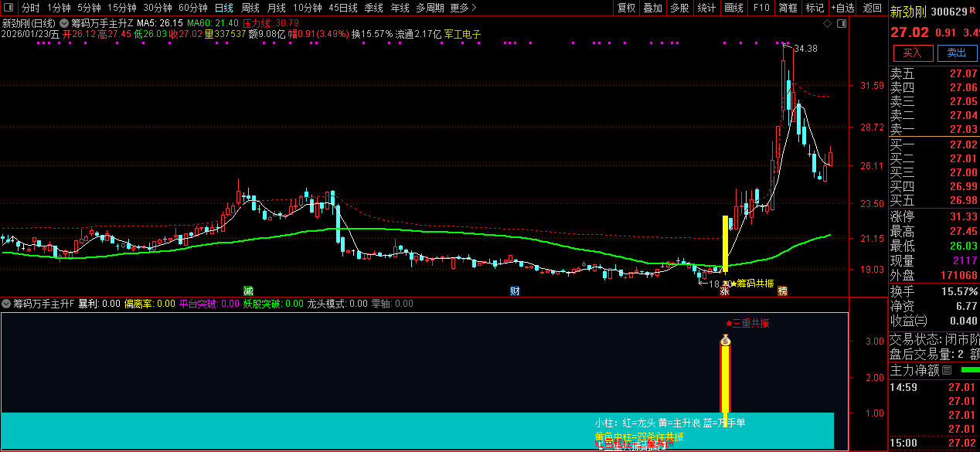This screenshot has width=980, height=452.
Task: Click the blue 卖出 sell button
Action: pos(957,53)
